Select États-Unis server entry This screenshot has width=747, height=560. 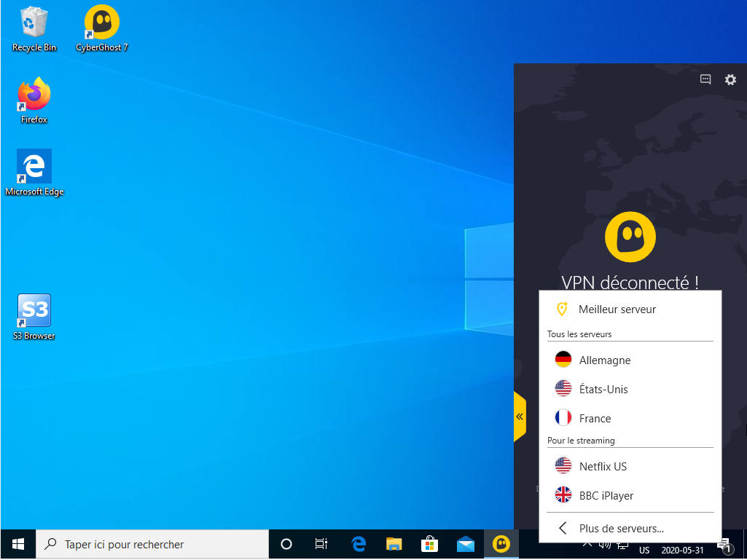pos(603,390)
